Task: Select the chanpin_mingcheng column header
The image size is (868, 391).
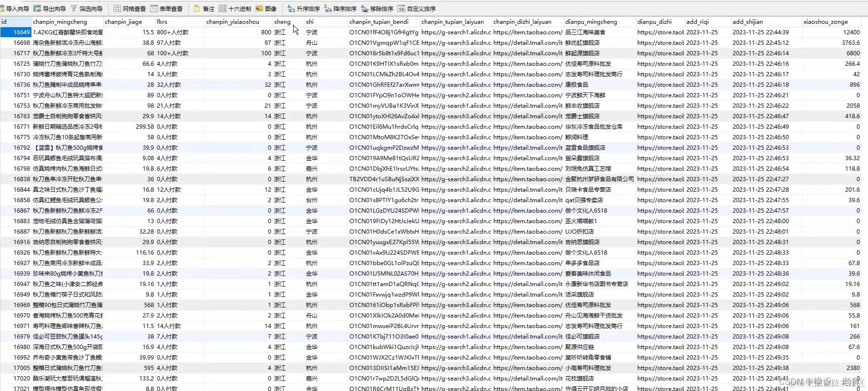Action: (x=67, y=21)
